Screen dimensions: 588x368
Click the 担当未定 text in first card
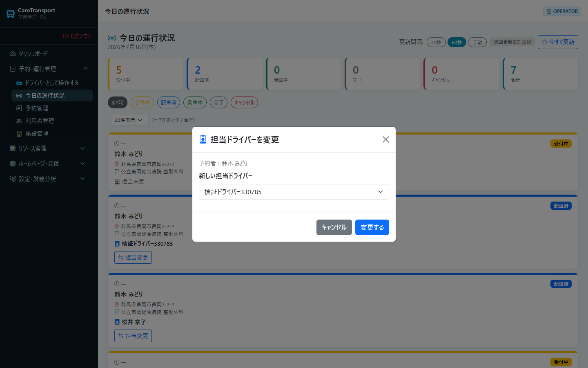[133, 181]
